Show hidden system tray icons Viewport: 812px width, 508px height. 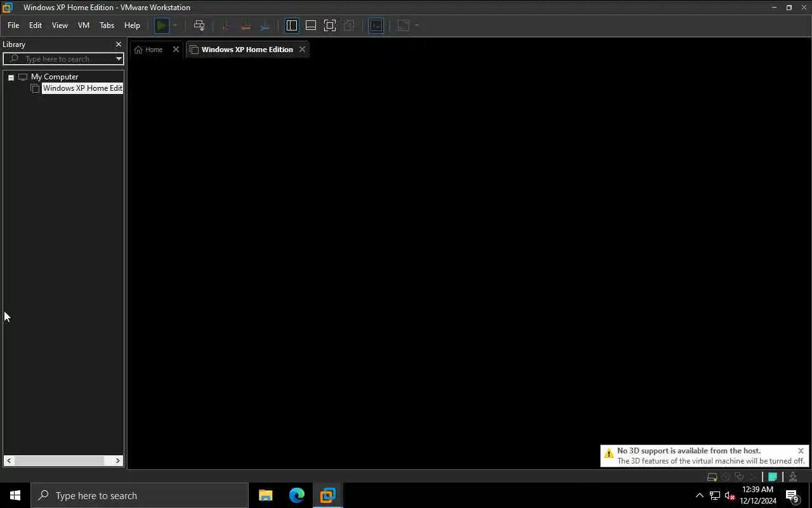tap(700, 495)
